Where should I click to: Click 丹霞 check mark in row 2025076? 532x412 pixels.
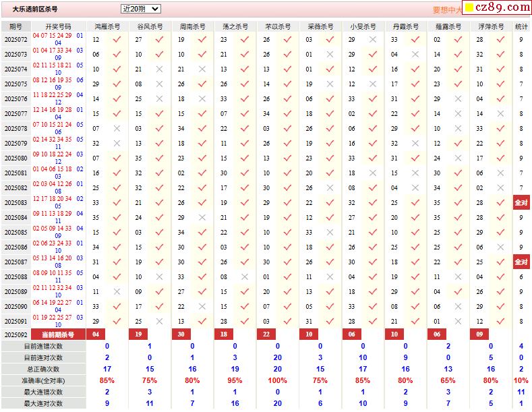(415, 98)
